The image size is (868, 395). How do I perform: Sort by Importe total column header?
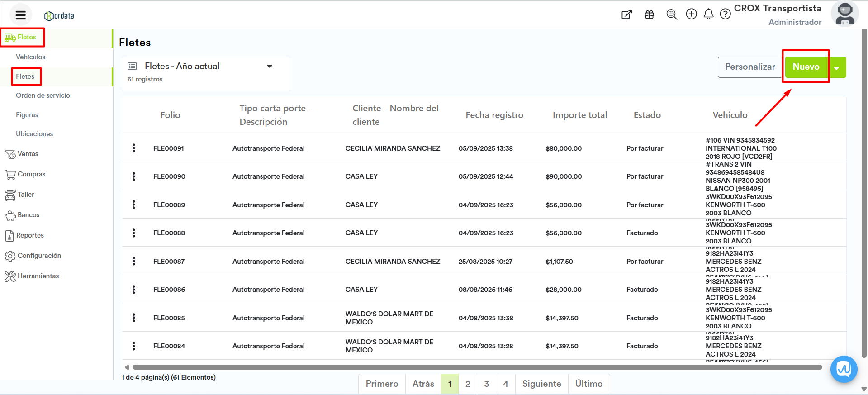579,115
